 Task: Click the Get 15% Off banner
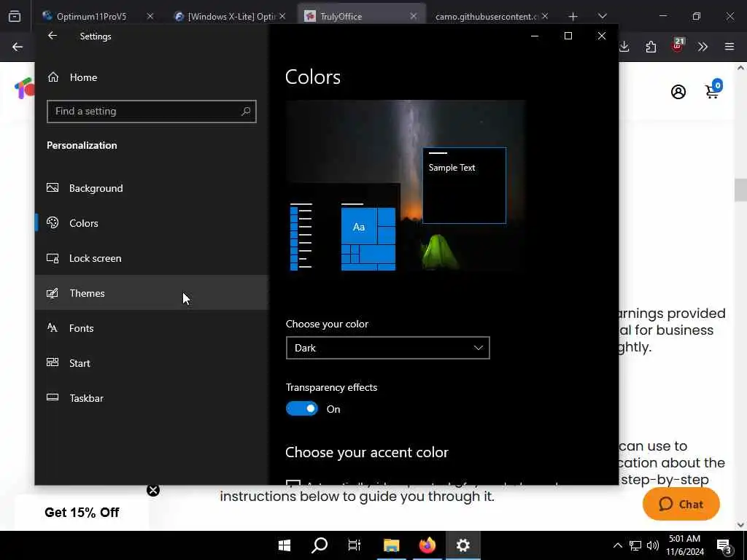pos(82,513)
